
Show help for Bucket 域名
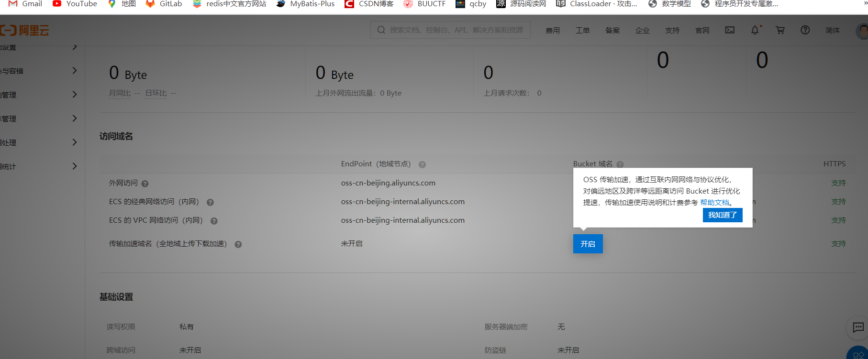coord(620,164)
